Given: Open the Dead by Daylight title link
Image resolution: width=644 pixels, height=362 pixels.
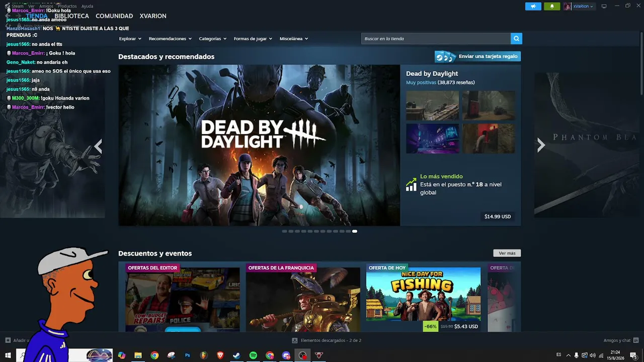Looking at the screenshot, I should click(x=432, y=74).
